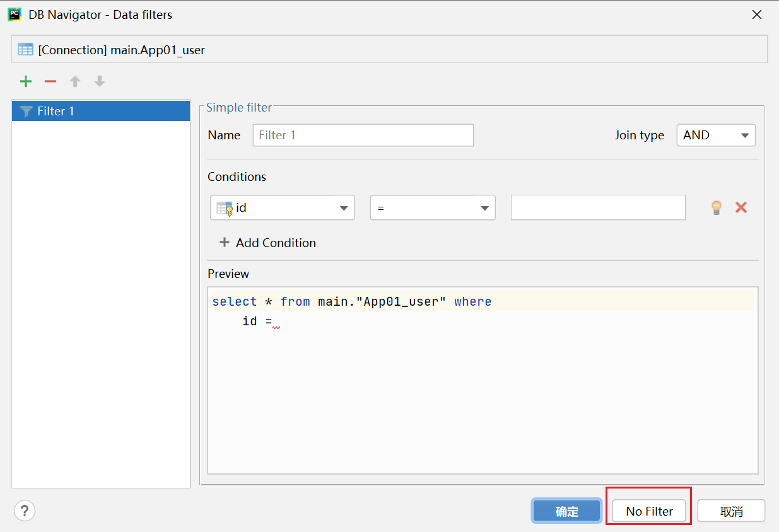
Task: Click inside the SQL preview editor
Action: pyautogui.click(x=483, y=380)
